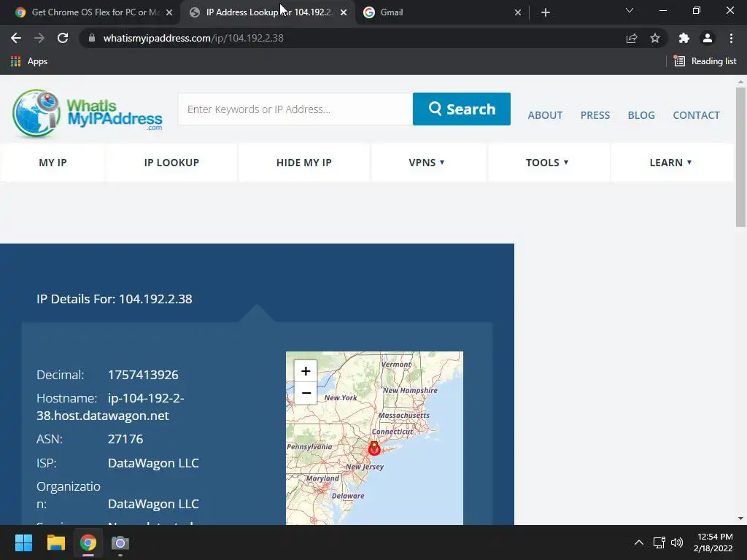This screenshot has width=747, height=560.
Task: Click IP Details For: 104.192.2.38 heading
Action: (115, 299)
